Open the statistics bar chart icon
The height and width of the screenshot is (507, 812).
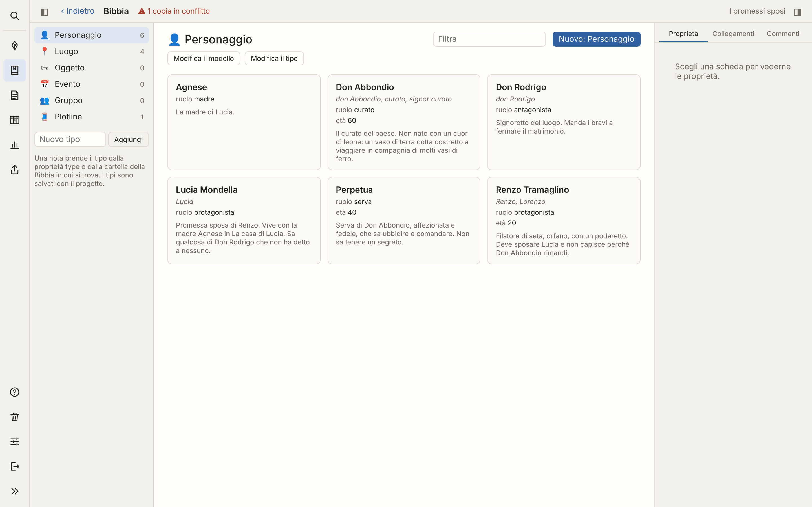[14, 145]
